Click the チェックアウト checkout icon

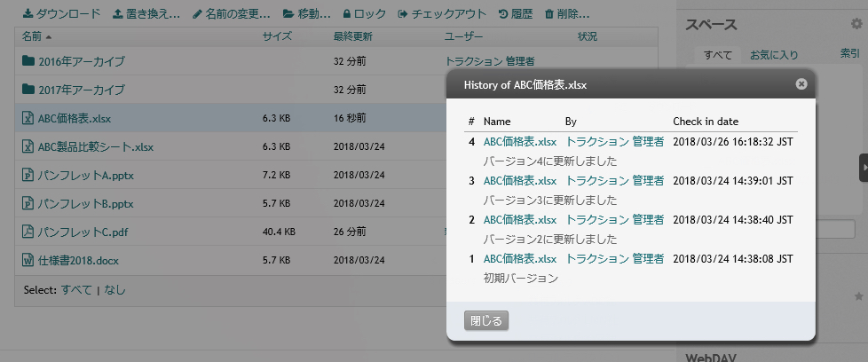coord(403,14)
